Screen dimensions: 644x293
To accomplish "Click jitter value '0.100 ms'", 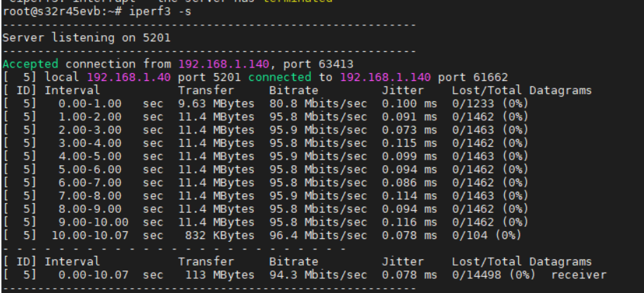I will click(x=409, y=103).
